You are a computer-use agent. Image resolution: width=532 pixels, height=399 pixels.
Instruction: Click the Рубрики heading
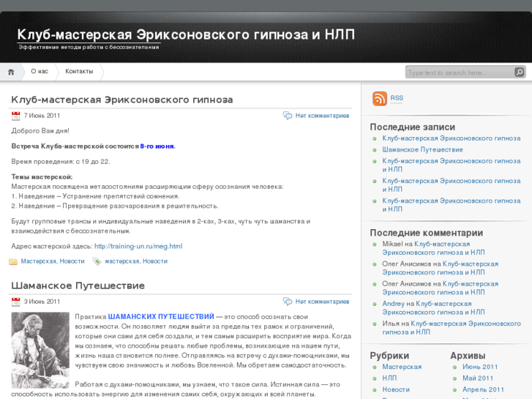pyautogui.click(x=389, y=356)
